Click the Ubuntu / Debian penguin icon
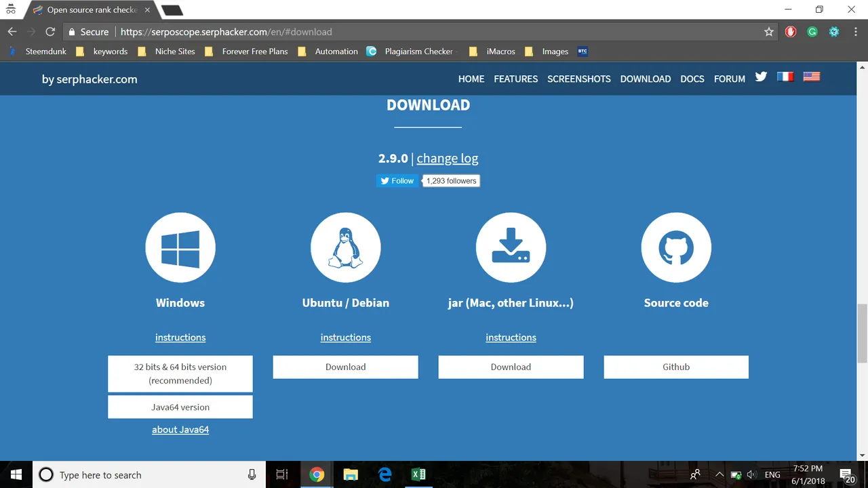This screenshot has height=488, width=868. pyautogui.click(x=346, y=247)
